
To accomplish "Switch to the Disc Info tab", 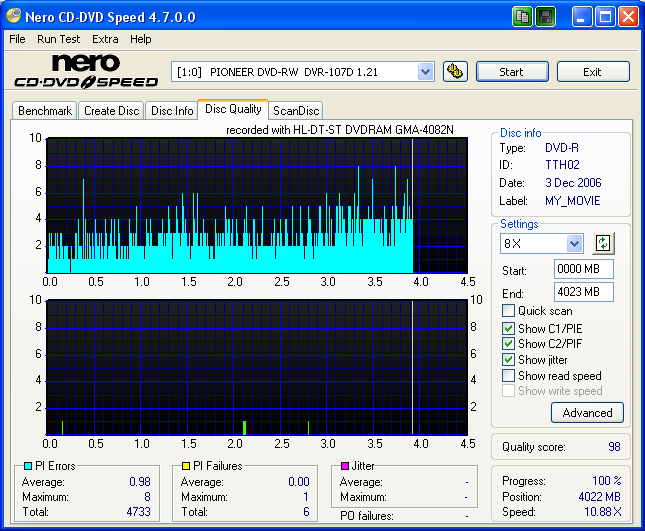I will click(x=172, y=111).
